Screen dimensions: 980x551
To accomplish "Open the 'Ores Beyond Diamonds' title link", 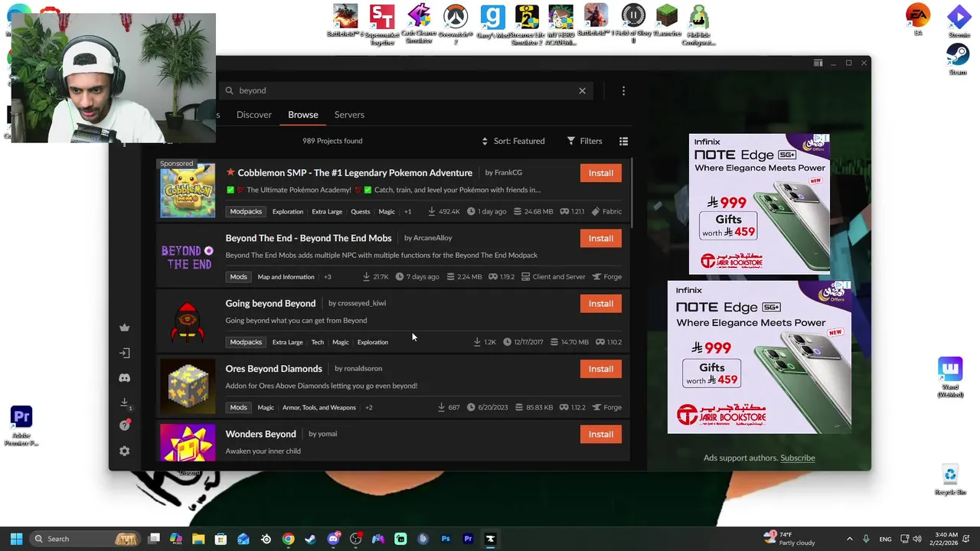I will [x=273, y=369].
